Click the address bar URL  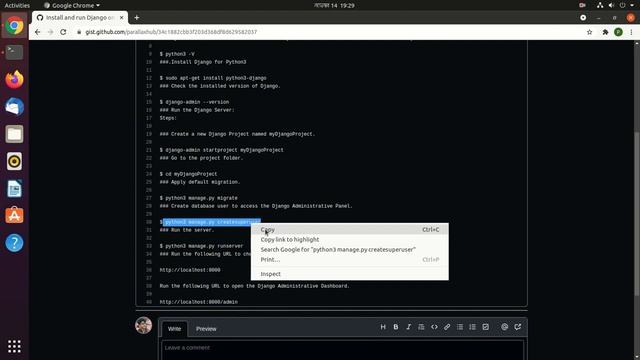click(x=171, y=32)
